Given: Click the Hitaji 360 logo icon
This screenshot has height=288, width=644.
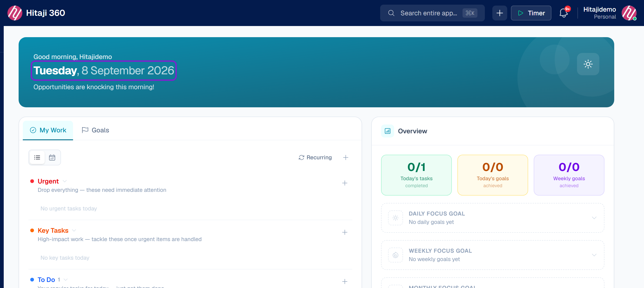Looking at the screenshot, I should tap(15, 13).
